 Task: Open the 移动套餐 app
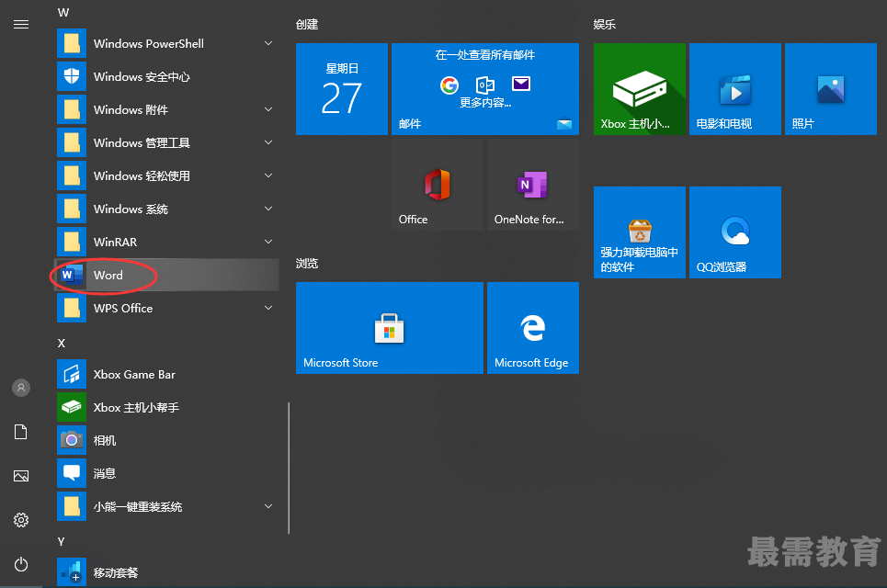pyautogui.click(x=166, y=572)
